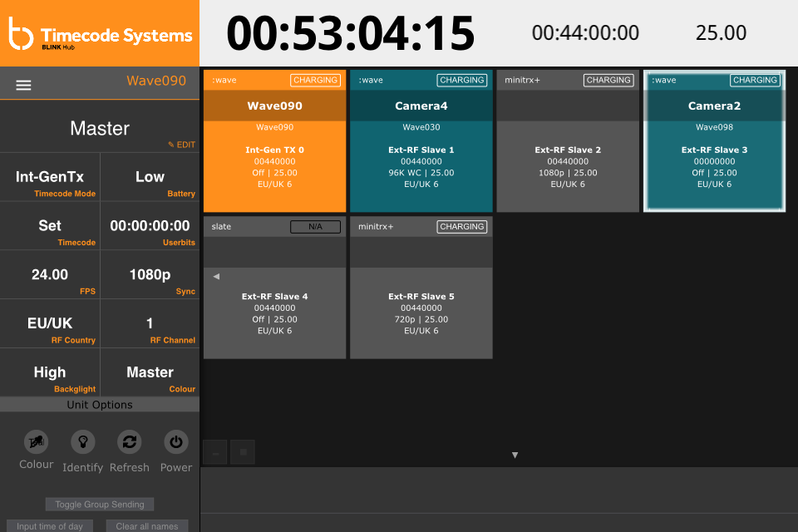This screenshot has height=532, width=798.
Task: Click the Unit Options header
Action: coord(100,405)
